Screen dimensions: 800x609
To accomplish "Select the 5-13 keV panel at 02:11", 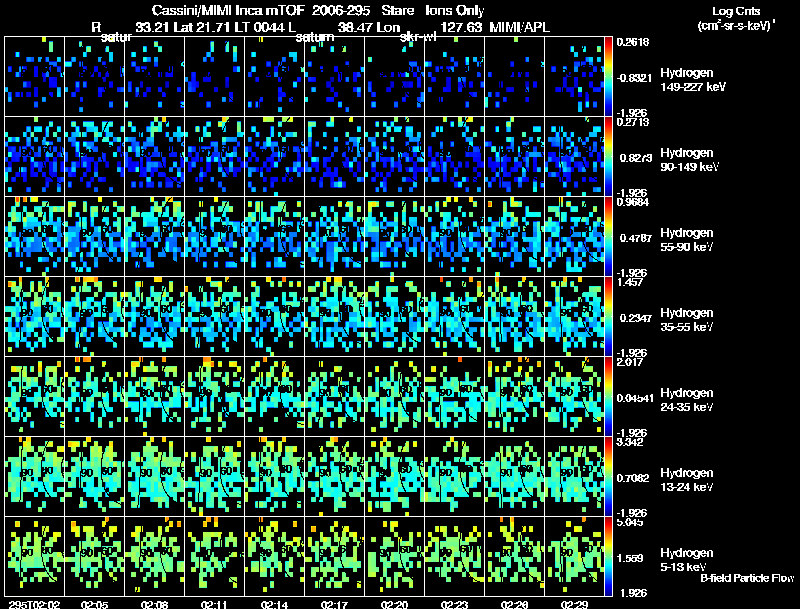I will (x=214, y=556).
